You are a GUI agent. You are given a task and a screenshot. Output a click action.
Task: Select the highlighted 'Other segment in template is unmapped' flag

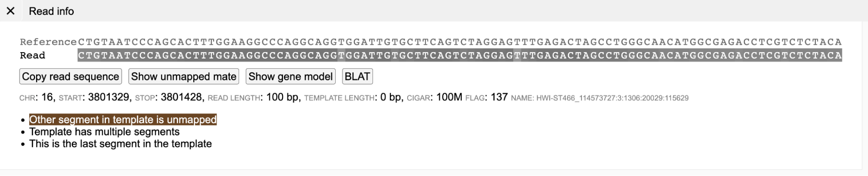coord(123,120)
